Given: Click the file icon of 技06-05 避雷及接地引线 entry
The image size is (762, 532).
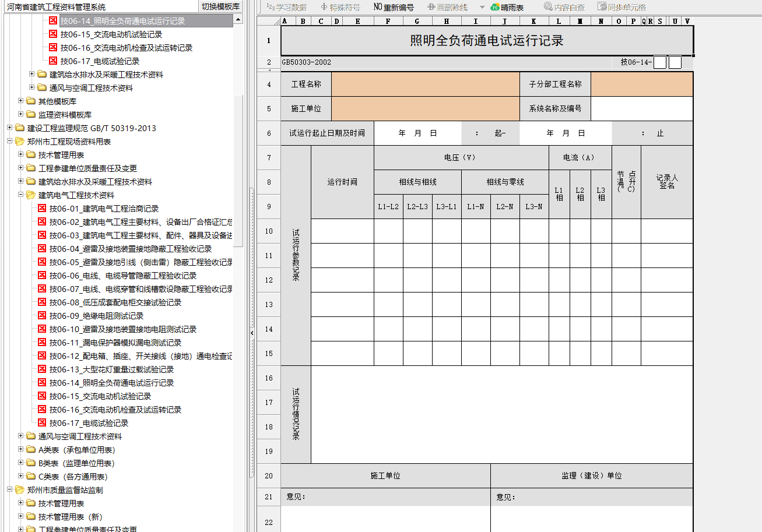Looking at the screenshot, I should pyautogui.click(x=42, y=262).
